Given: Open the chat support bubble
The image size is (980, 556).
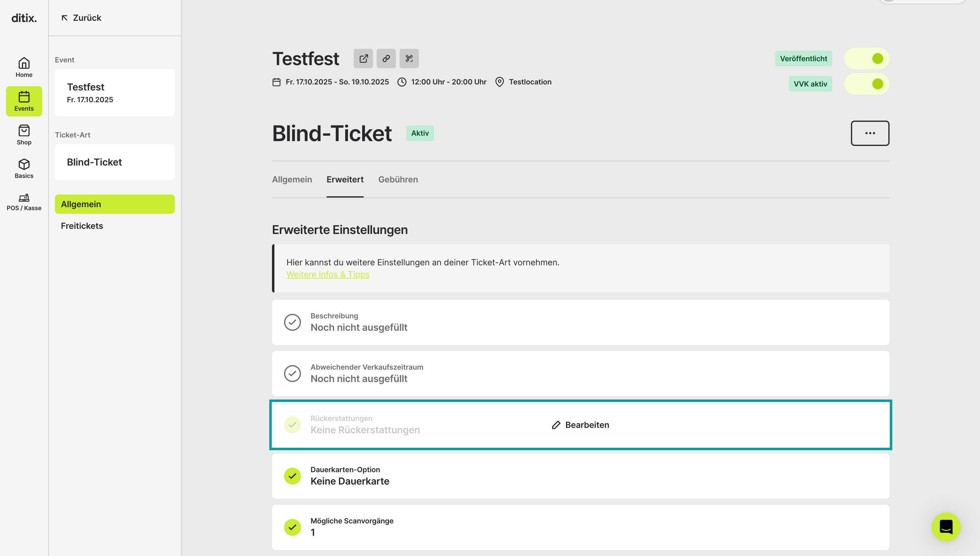Looking at the screenshot, I should pos(946,526).
